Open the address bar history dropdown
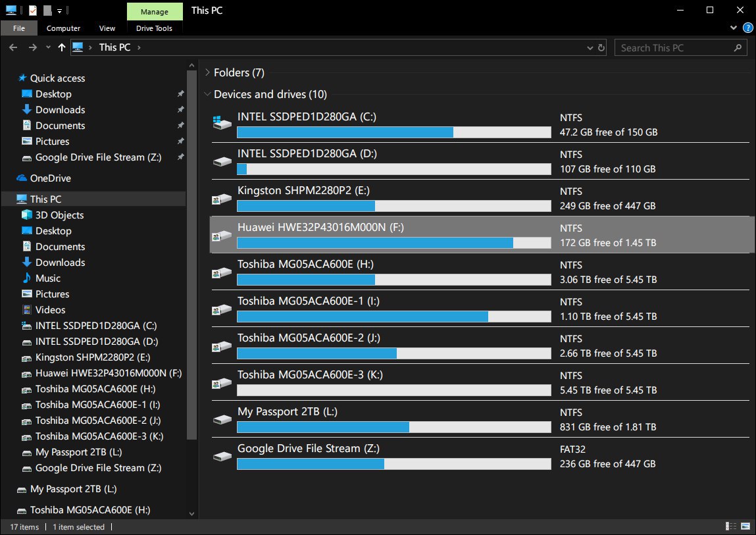This screenshot has width=756, height=535. 590,47
